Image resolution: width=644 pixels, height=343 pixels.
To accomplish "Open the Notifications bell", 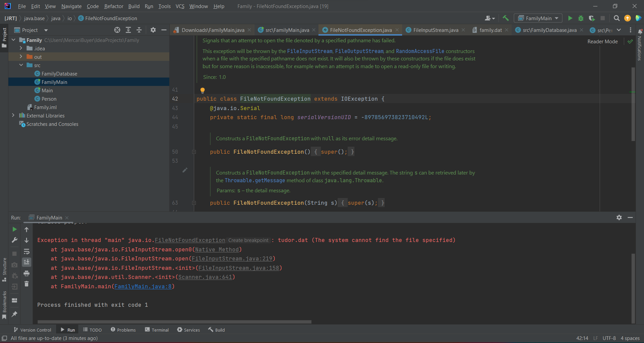I will pyautogui.click(x=640, y=32).
